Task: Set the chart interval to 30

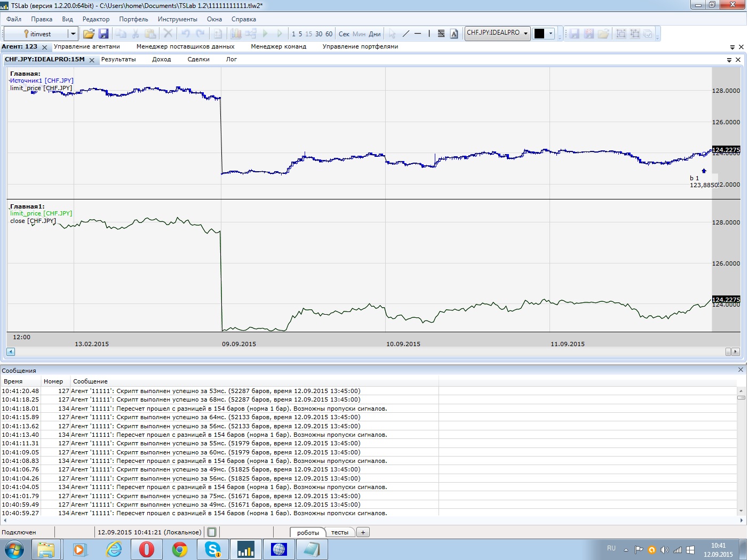Action: coord(318,34)
